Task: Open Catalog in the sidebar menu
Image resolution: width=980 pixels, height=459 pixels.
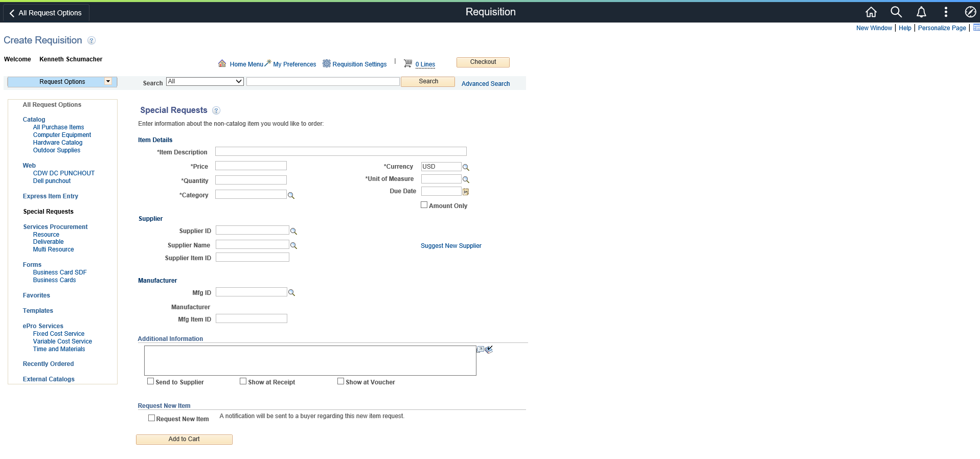Action: tap(34, 120)
